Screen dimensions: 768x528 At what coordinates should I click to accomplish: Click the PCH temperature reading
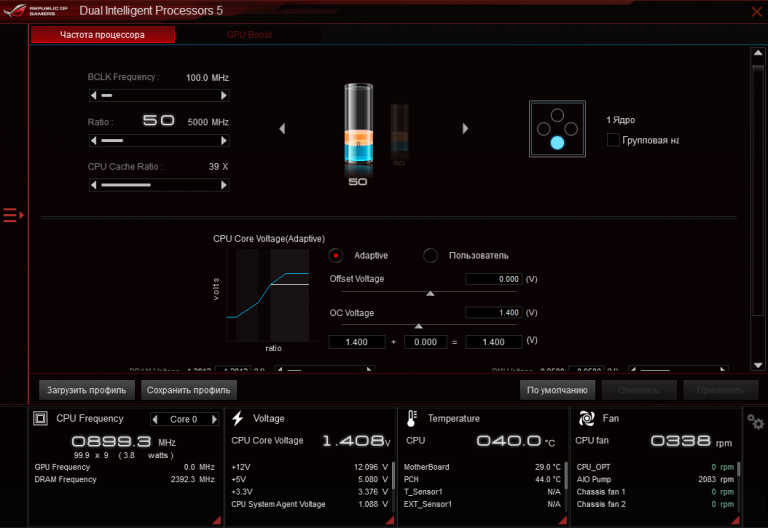pyautogui.click(x=548, y=480)
